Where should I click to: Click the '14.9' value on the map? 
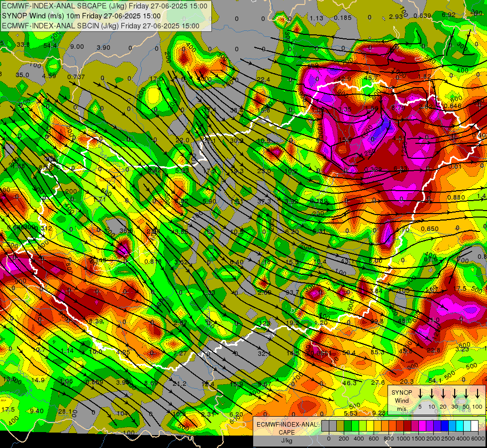tap(38, 380)
